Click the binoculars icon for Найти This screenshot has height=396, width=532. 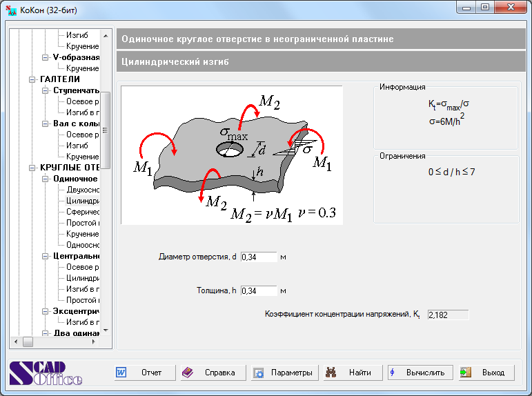pos(331,373)
